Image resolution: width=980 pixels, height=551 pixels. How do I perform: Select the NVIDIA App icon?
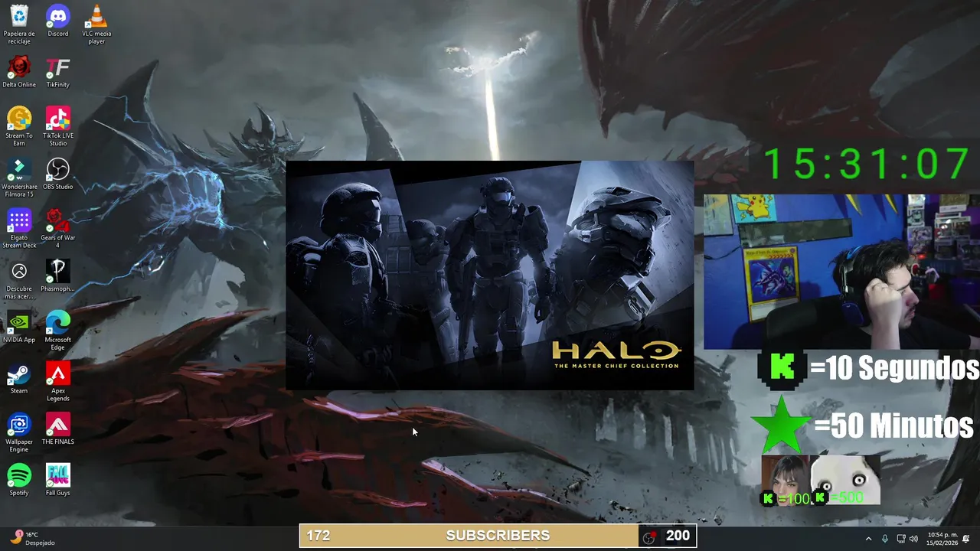click(19, 327)
